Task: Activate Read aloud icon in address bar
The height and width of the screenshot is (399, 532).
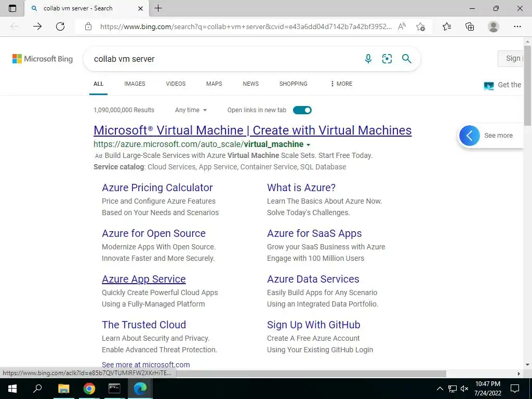Action: (402, 26)
